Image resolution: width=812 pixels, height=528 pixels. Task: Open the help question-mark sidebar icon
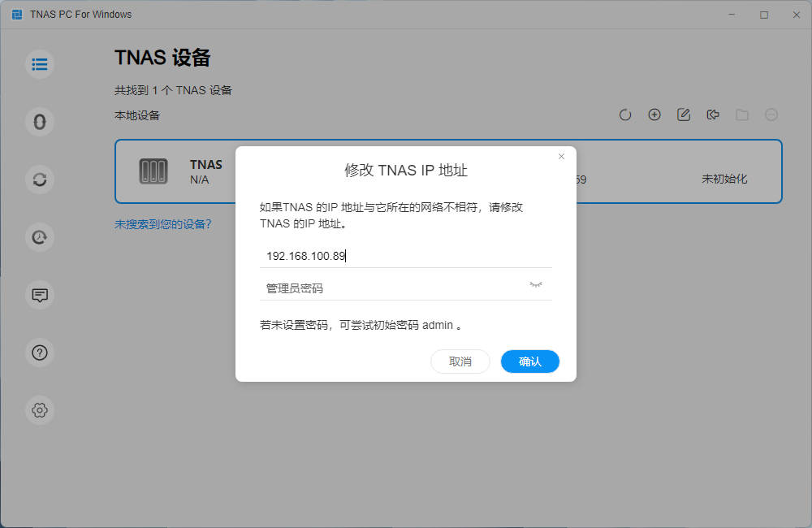[40, 353]
